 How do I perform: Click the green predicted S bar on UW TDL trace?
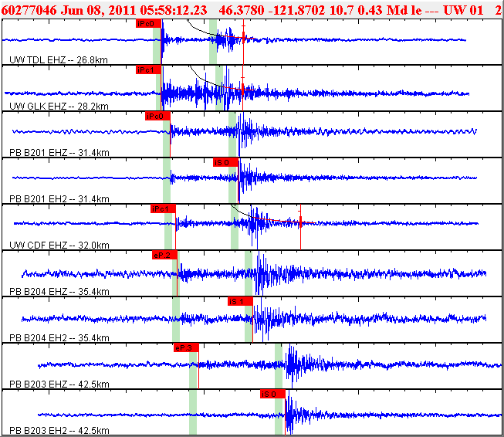tap(213, 42)
